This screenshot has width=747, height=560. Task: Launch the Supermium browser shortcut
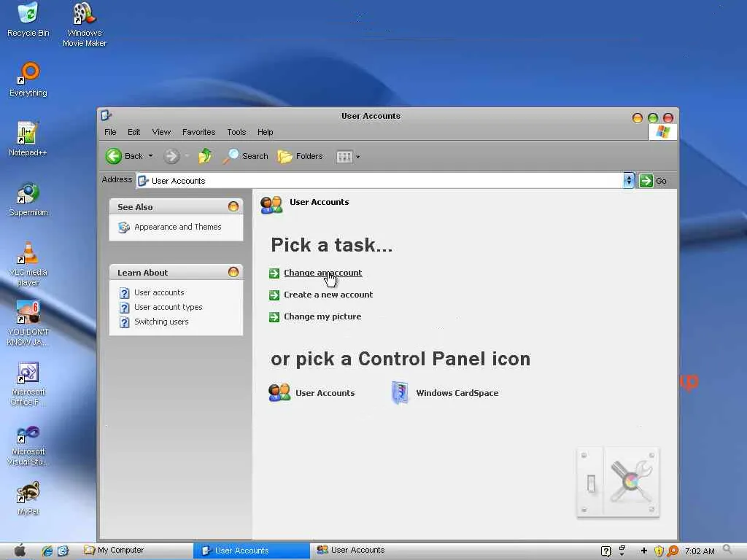(28, 200)
